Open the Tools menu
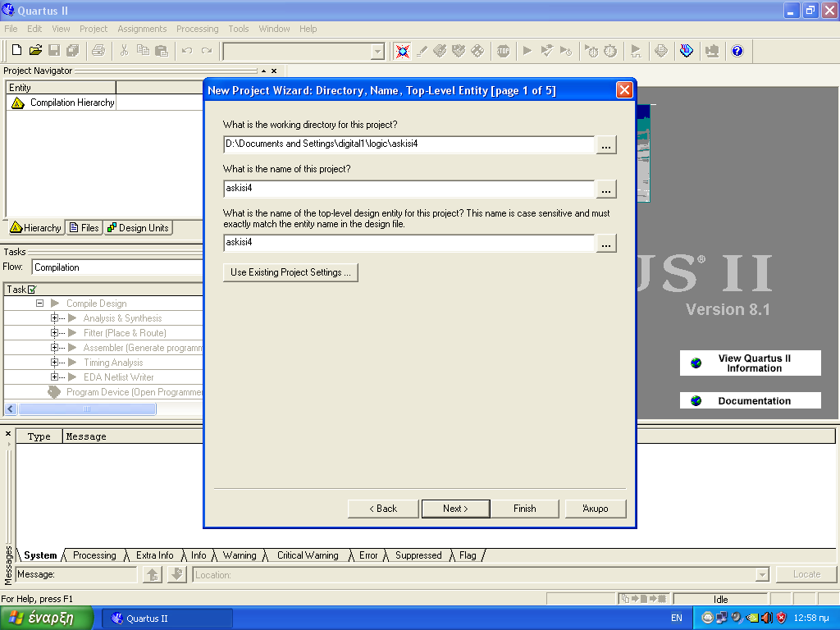Image resolution: width=840 pixels, height=630 pixels. pyautogui.click(x=239, y=29)
